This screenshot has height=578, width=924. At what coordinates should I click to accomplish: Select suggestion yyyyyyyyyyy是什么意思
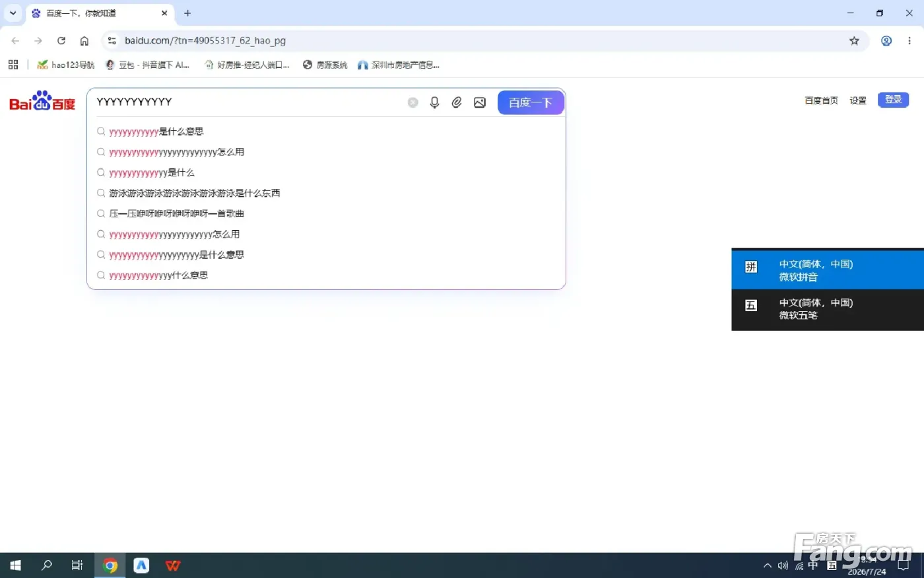[156, 131]
